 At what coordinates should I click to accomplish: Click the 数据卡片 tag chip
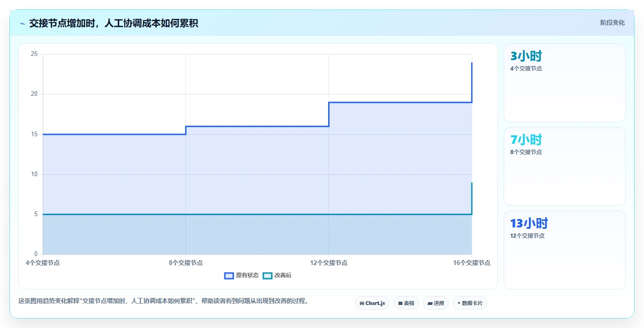click(470, 303)
